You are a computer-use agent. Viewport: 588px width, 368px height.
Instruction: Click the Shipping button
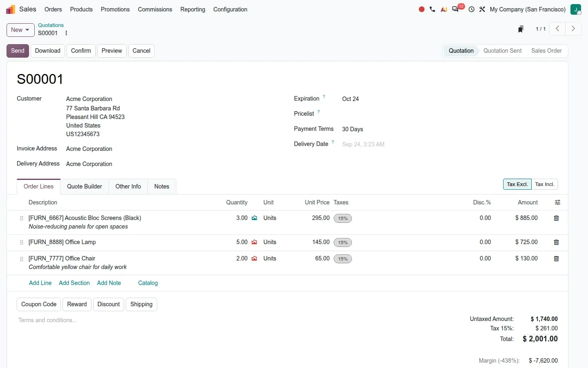click(x=141, y=304)
